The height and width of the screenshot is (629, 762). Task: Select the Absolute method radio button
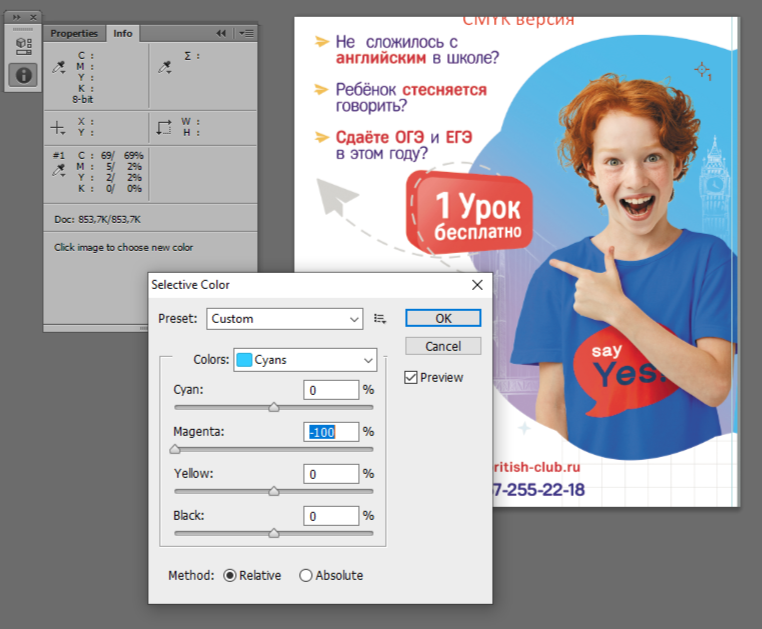(306, 576)
